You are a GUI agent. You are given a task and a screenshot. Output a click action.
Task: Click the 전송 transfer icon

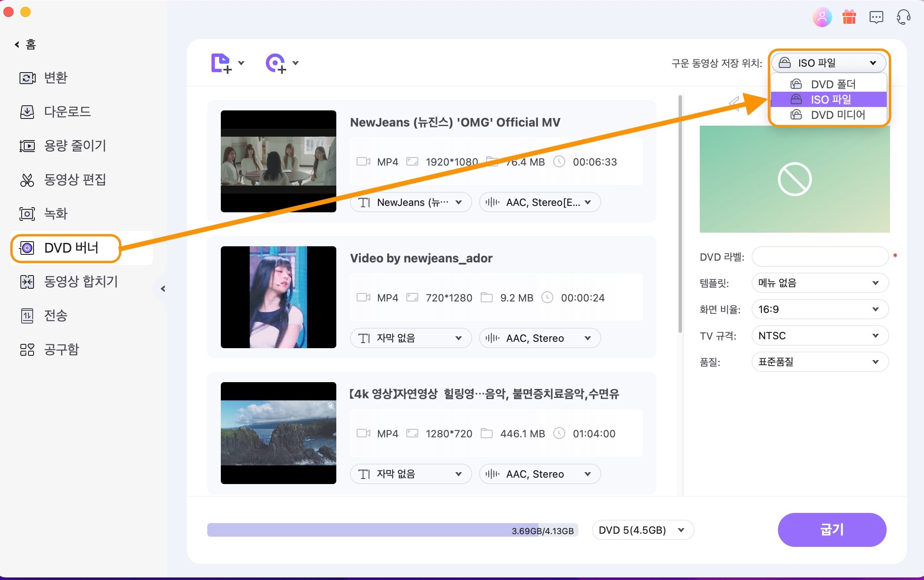point(27,316)
